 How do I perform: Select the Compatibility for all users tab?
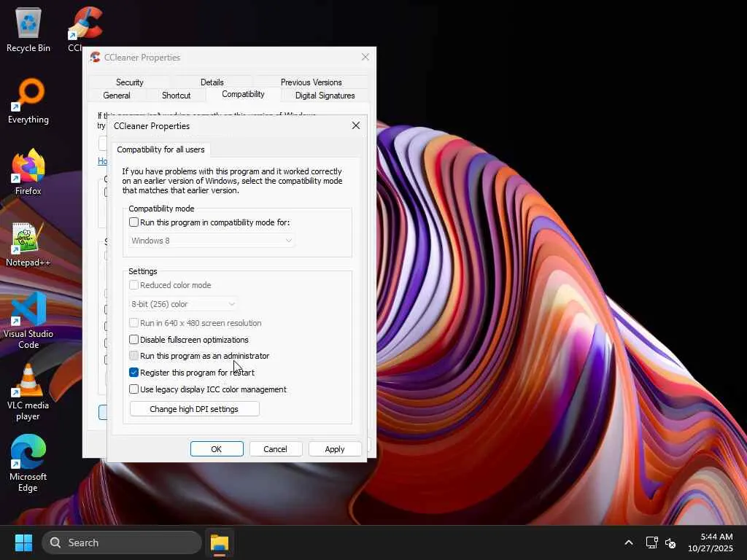click(160, 149)
